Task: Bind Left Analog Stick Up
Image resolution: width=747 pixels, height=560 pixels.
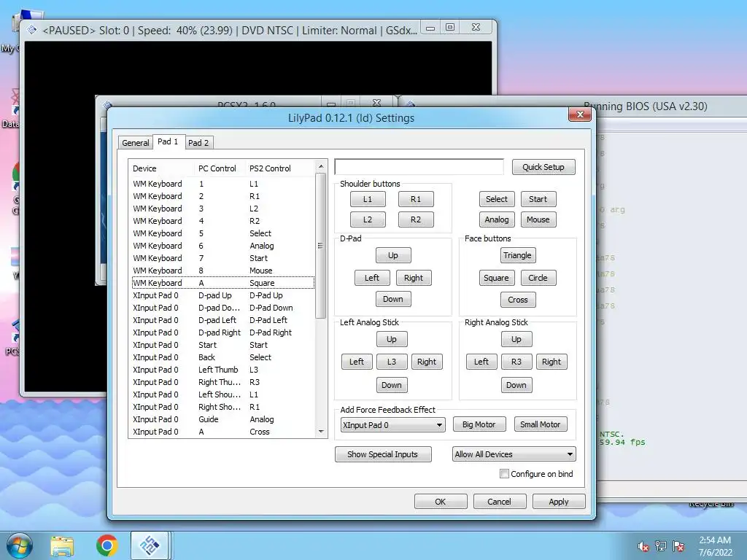Action: pos(392,339)
